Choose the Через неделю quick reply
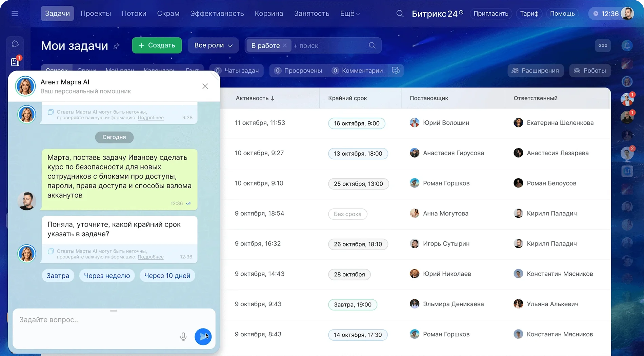The image size is (644, 356). pyautogui.click(x=107, y=276)
